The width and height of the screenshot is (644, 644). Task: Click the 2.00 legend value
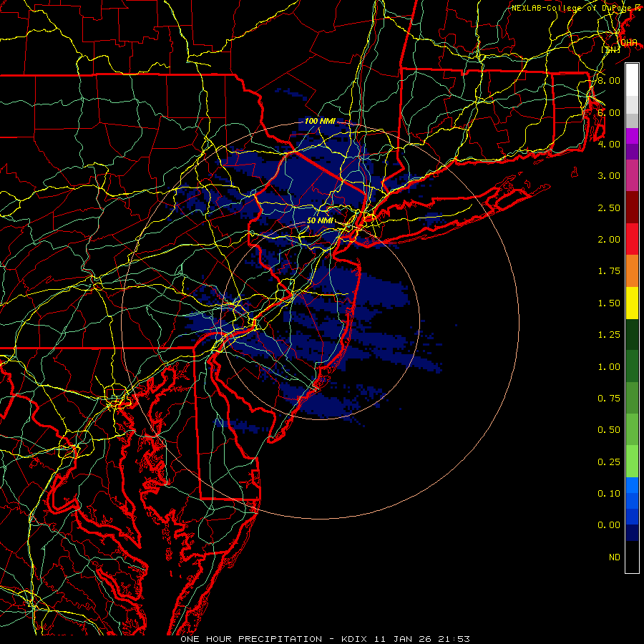point(609,240)
